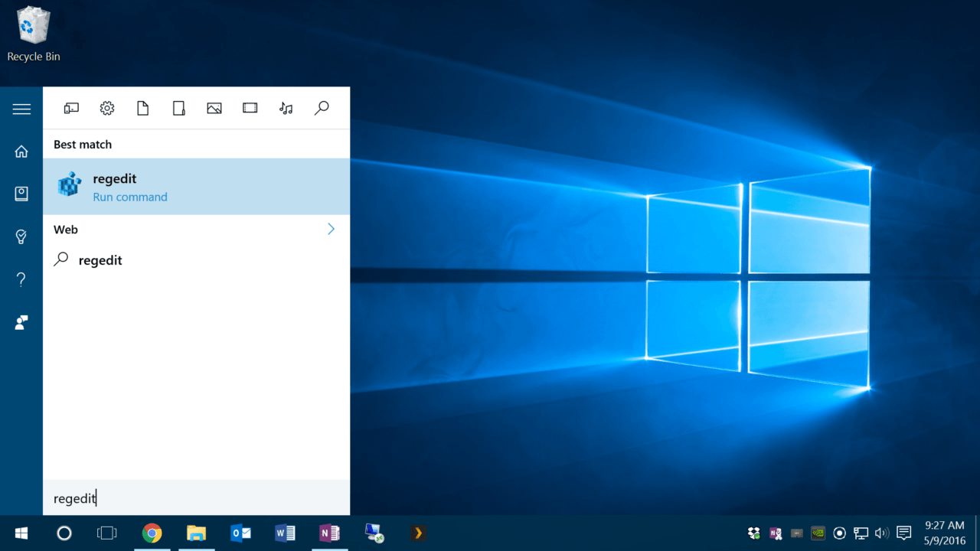Filter search results by Videos

(250, 108)
